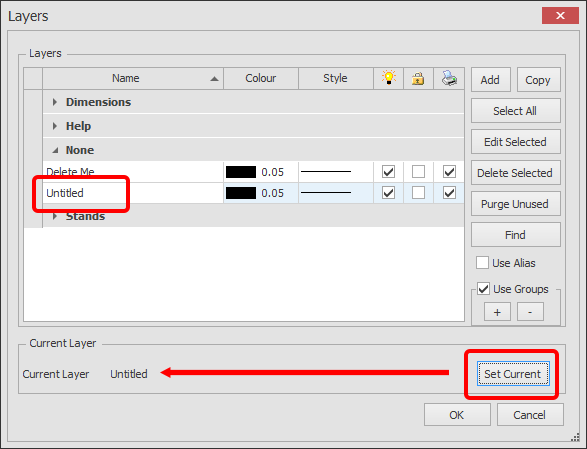Click 0.05 width value of Delete Me
587x449 pixels.
tap(273, 172)
